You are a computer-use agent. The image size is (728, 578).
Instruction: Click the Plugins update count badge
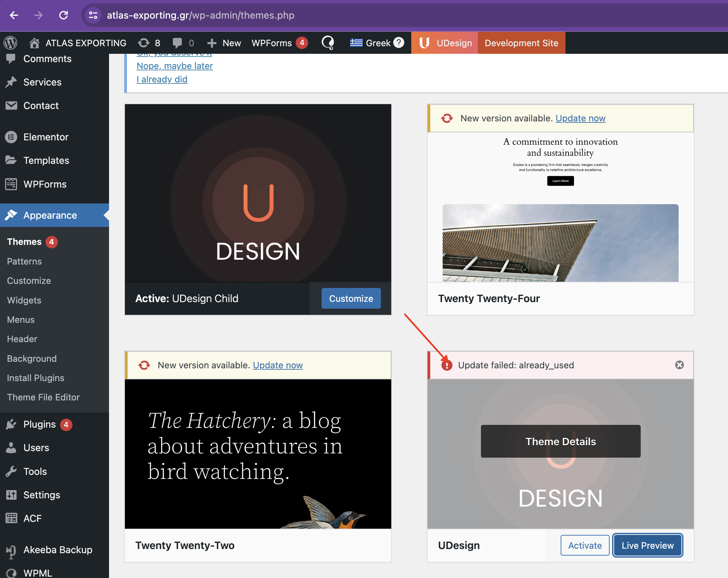tap(66, 425)
